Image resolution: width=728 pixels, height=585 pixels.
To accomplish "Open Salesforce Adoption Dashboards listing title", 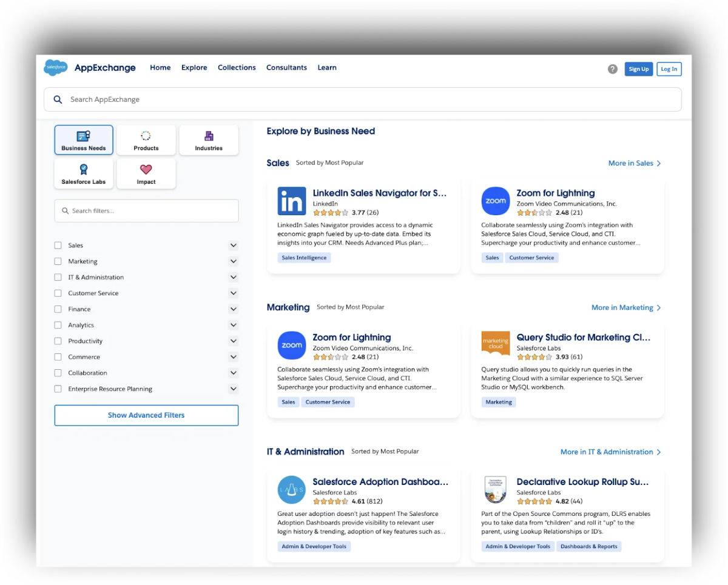I will [x=380, y=482].
